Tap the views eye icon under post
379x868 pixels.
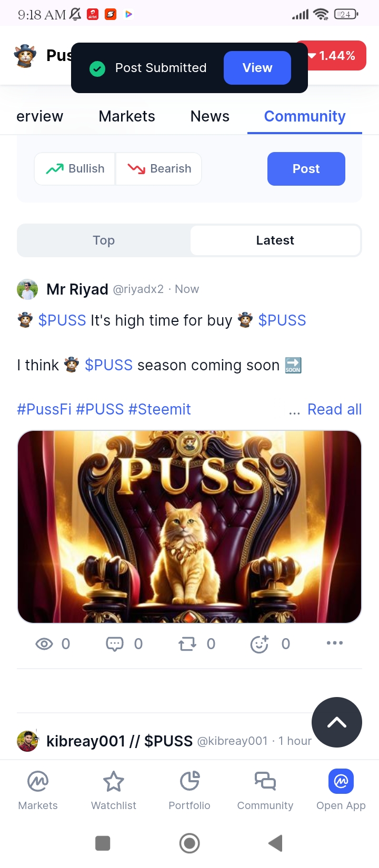(44, 644)
